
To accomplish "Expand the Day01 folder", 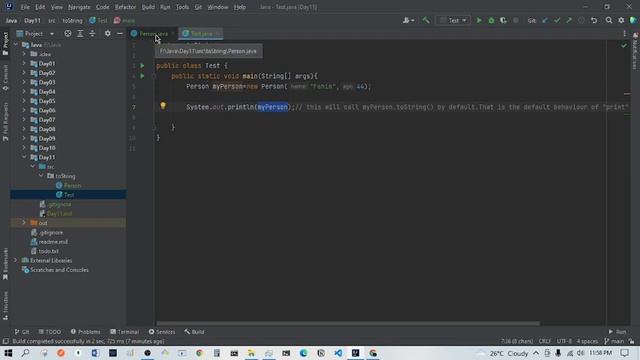I will click(24, 63).
